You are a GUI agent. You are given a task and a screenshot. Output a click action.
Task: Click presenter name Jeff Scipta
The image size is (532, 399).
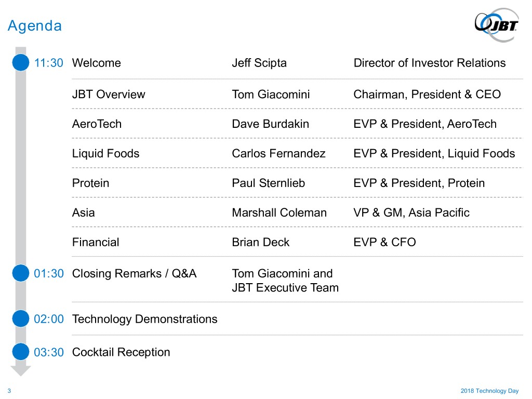(x=259, y=63)
